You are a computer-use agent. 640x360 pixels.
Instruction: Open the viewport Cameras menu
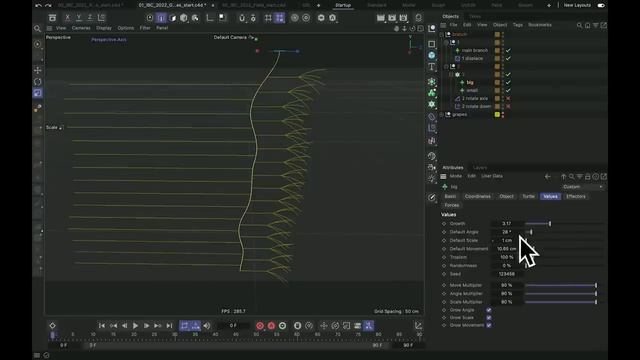(x=81, y=28)
